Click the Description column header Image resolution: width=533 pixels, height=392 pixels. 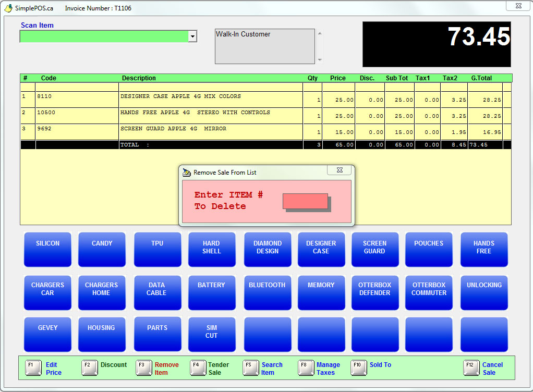pos(139,78)
